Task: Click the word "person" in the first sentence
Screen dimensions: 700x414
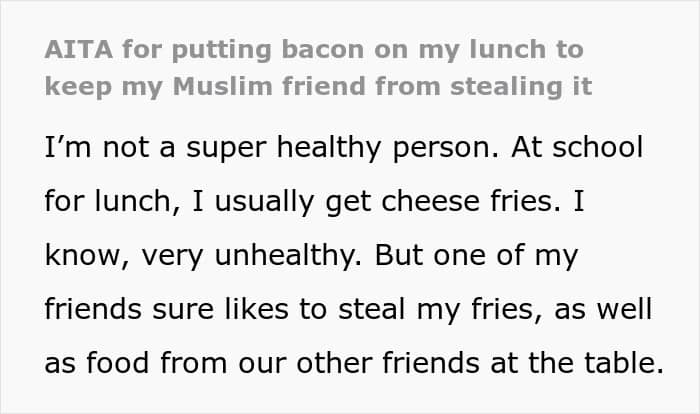Action: tap(436, 148)
